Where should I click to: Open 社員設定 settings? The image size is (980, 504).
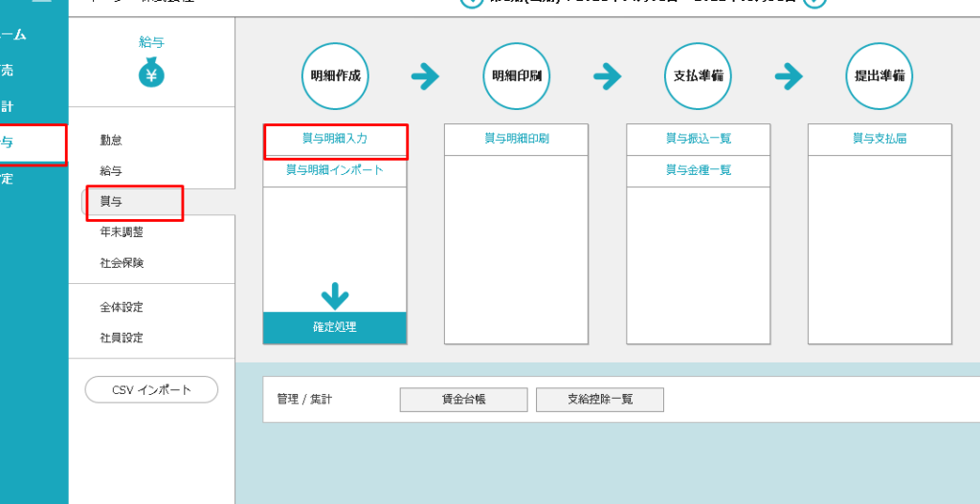tap(122, 339)
